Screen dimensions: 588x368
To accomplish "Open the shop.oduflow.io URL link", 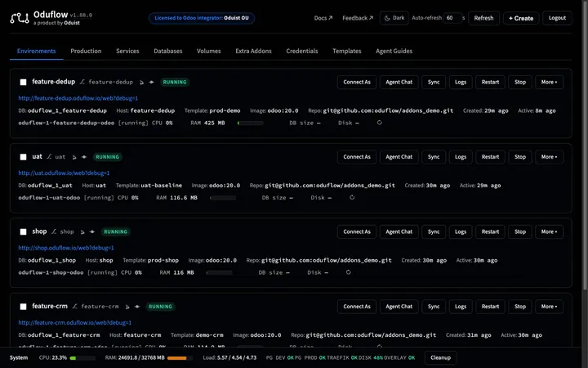I will (x=66, y=248).
